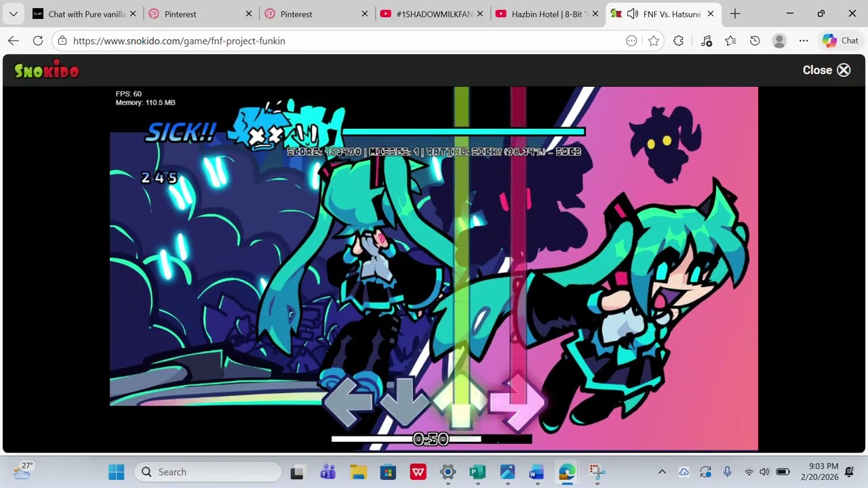The width and height of the screenshot is (868, 488).
Task: Open the address bar more options icon
Action: [x=631, y=41]
